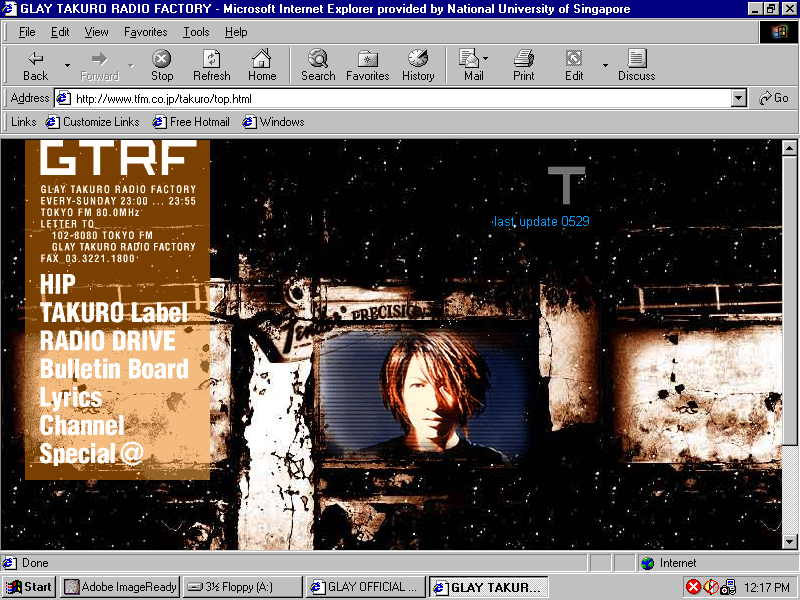
Task: Click the Print toolbar icon
Action: [x=523, y=65]
